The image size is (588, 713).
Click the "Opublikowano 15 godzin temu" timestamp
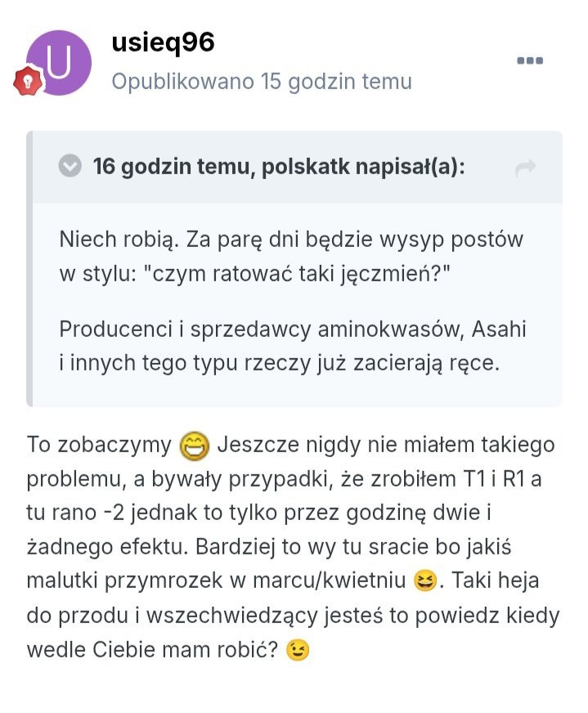click(262, 82)
